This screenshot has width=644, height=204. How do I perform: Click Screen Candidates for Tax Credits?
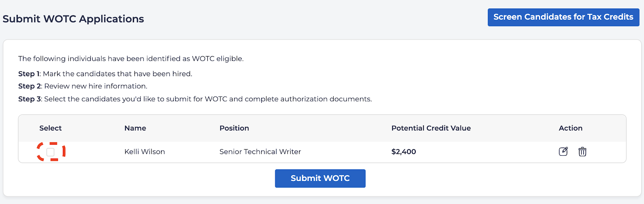tap(563, 17)
